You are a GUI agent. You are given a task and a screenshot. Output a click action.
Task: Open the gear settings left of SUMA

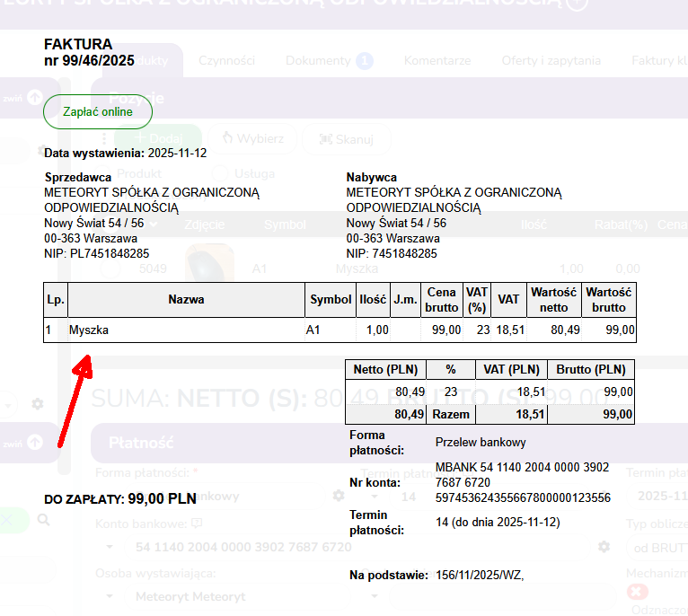tap(37, 404)
